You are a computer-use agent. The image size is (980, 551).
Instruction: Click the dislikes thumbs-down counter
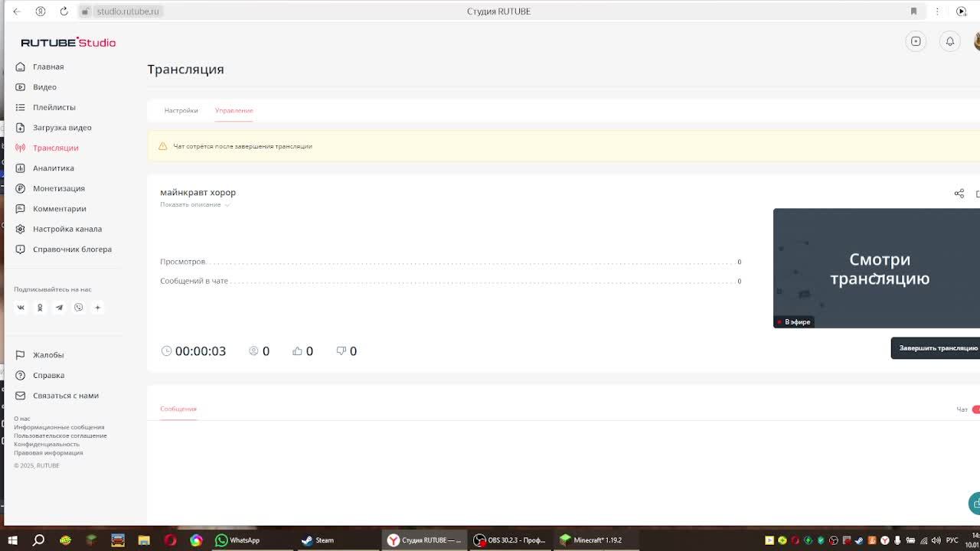click(x=346, y=351)
